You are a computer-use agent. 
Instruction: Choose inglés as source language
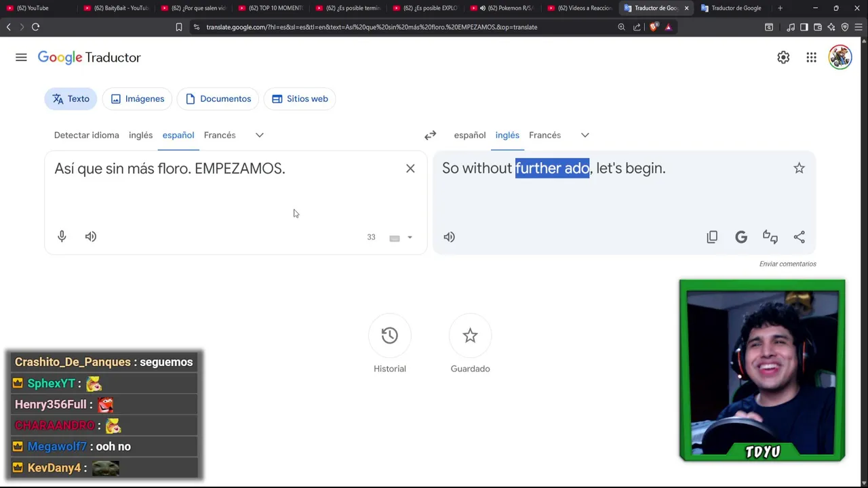[140, 136]
